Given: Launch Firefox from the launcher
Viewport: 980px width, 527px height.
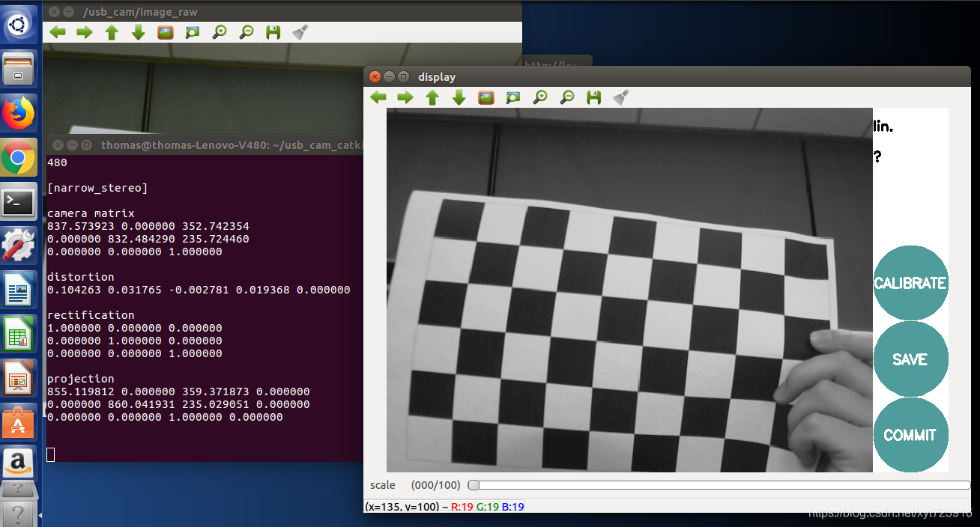Looking at the screenshot, I should point(19,114).
